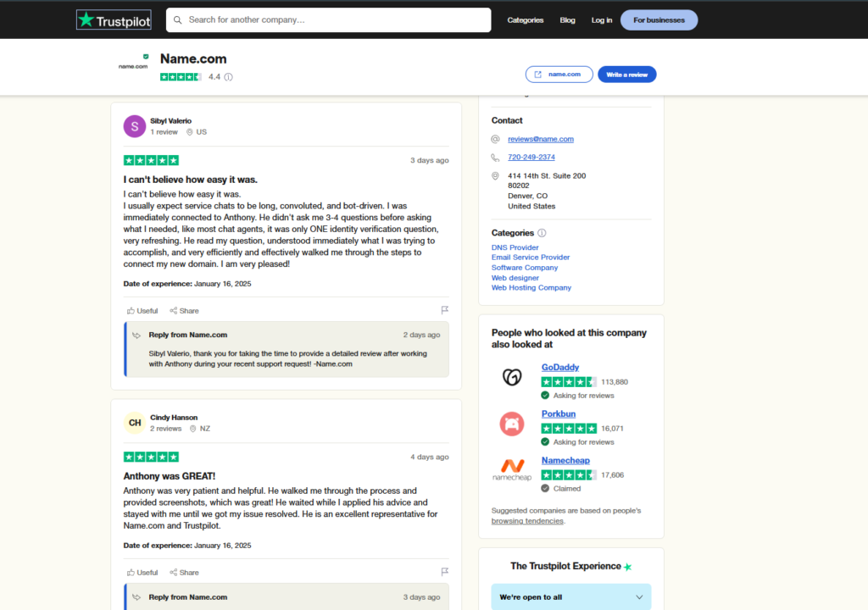Click Cindy Hanson's CH avatar
Image resolution: width=868 pixels, height=610 pixels.
[135, 423]
